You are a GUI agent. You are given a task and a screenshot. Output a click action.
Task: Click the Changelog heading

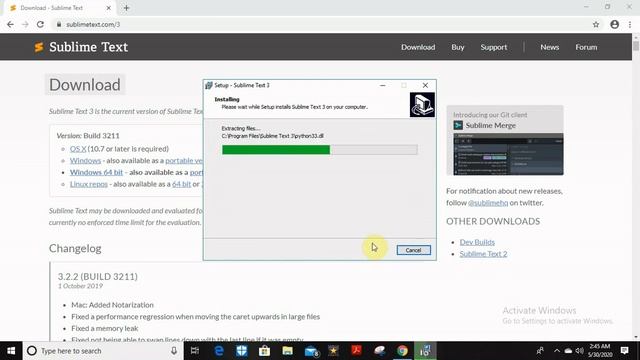[x=75, y=249]
